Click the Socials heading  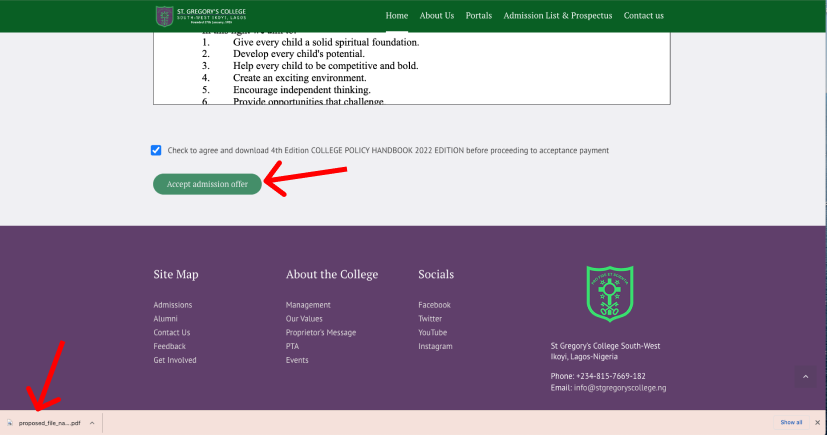pos(436,274)
